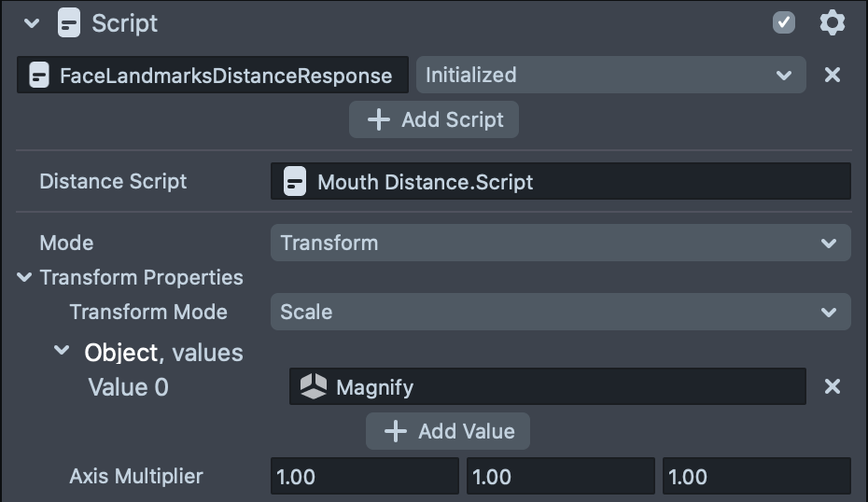The width and height of the screenshot is (868, 502).
Task: Click the Mouth Distance.Script icon
Action: tap(295, 182)
